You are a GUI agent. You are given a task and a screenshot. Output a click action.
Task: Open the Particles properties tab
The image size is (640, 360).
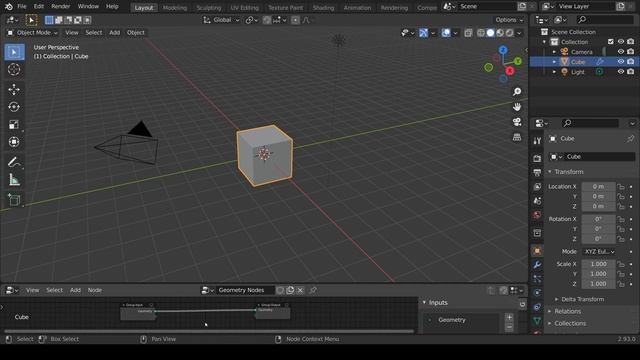pos(537,279)
